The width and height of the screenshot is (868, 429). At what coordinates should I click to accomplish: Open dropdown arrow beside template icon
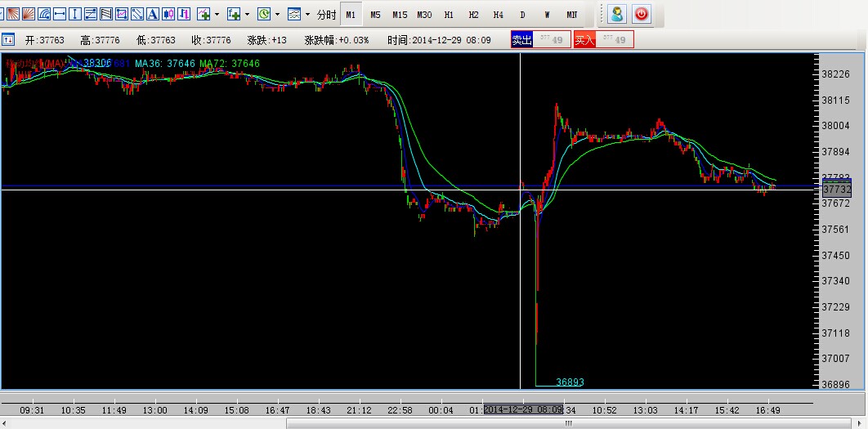pos(308,14)
